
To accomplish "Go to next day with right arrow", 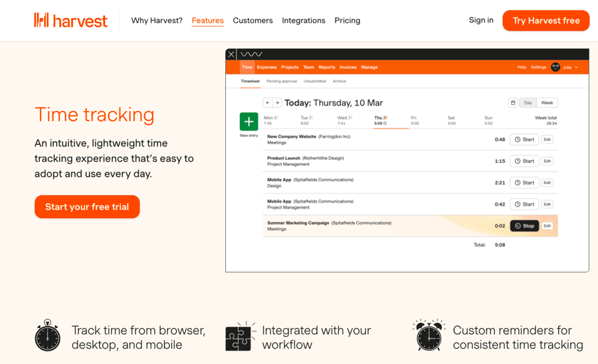I will tap(277, 102).
